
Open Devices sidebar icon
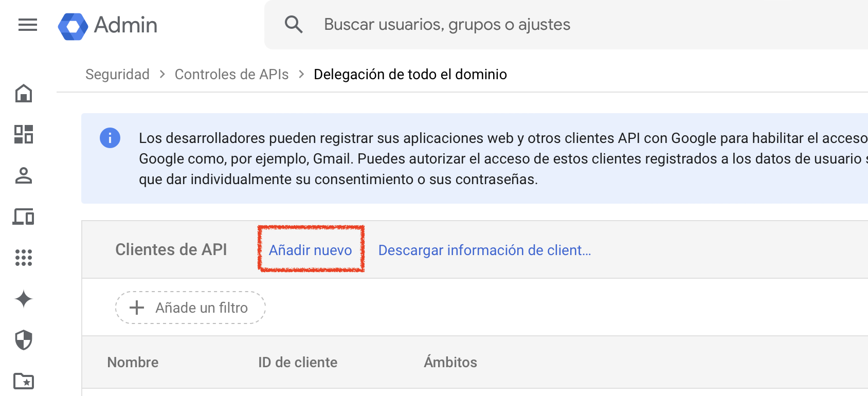click(24, 217)
